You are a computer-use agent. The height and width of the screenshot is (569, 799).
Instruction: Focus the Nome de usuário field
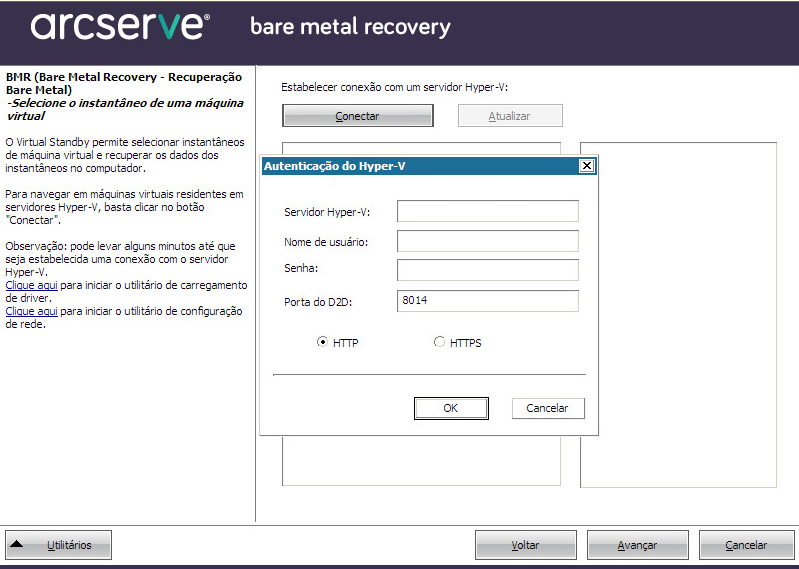[488, 241]
